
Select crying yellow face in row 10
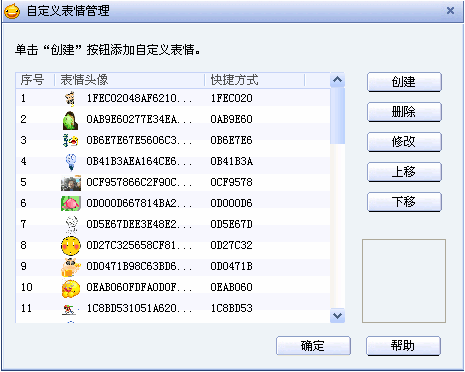[71, 288]
